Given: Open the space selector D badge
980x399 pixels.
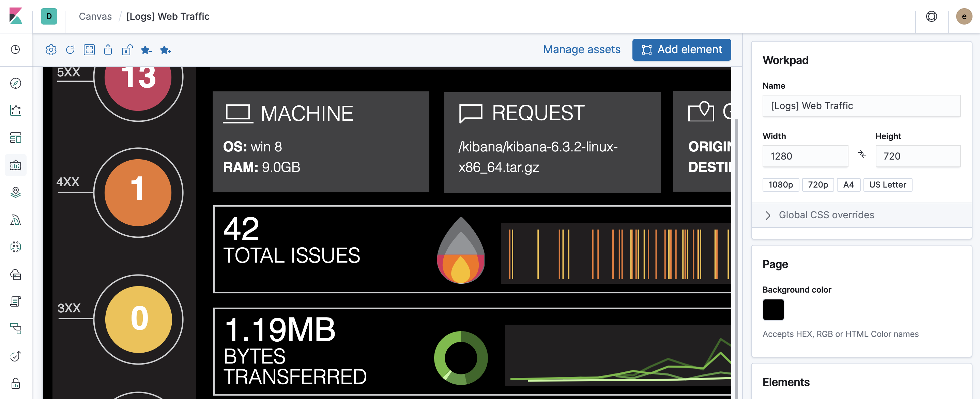Looking at the screenshot, I should tap(49, 16).
